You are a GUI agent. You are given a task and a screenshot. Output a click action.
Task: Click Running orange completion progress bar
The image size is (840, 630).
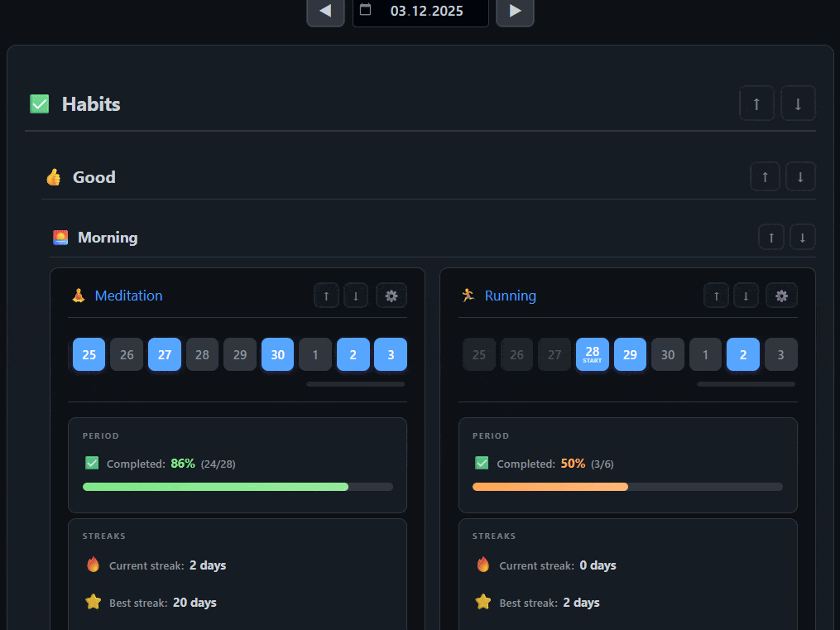coord(628,487)
